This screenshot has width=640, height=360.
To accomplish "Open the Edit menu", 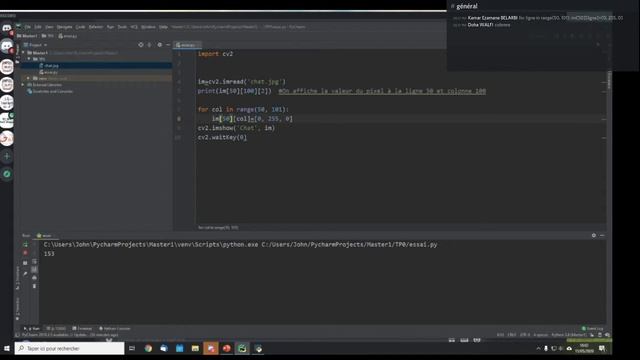I will 38,27.
